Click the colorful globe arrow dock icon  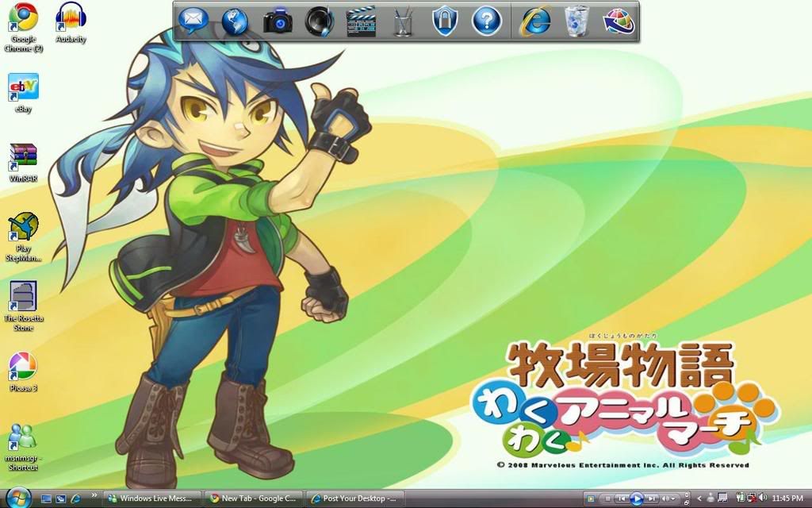pyautogui.click(x=619, y=21)
